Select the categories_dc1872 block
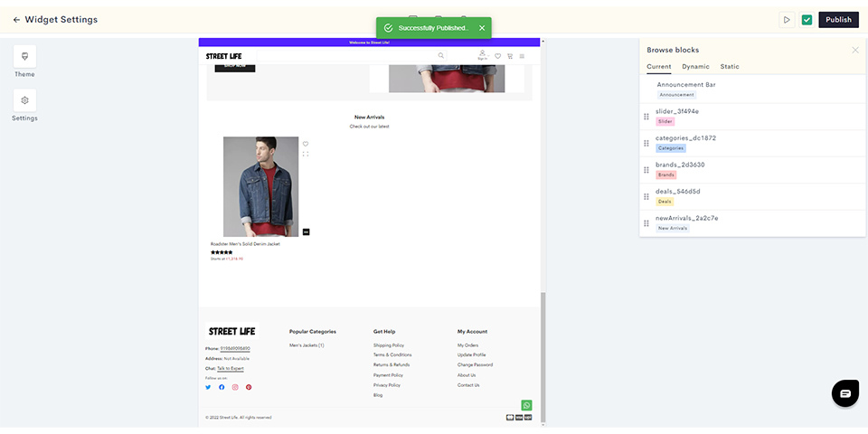This screenshot has height=434, width=868. point(752,143)
